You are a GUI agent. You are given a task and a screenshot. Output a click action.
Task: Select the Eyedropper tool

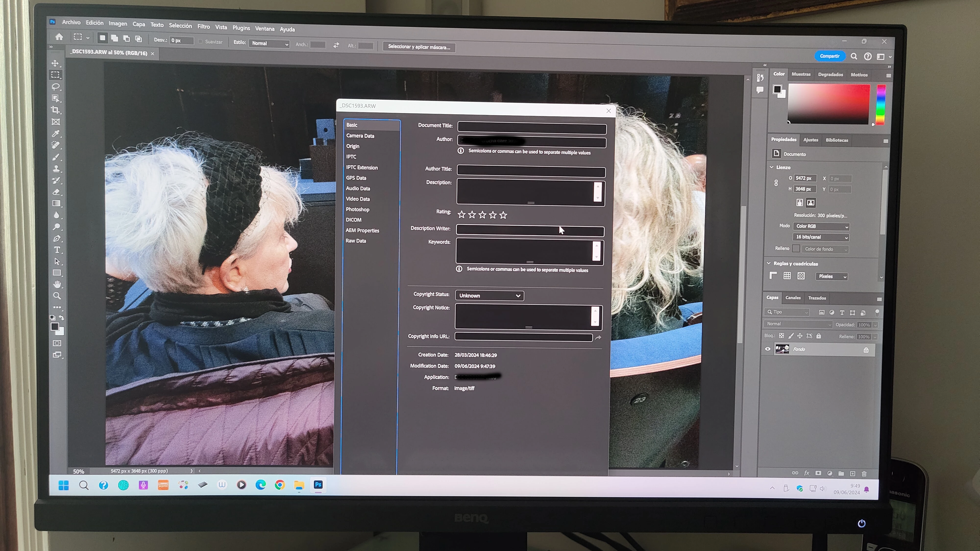tap(56, 133)
